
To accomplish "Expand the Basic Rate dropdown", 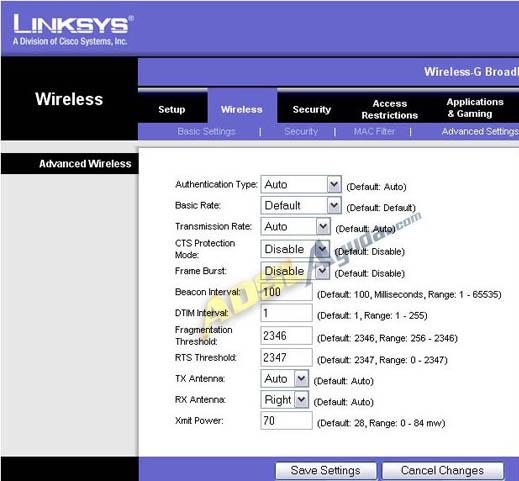I will click(x=301, y=205).
